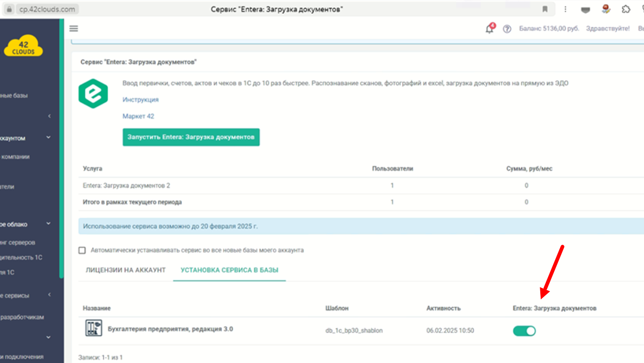Open the Инструкция link

[141, 100]
